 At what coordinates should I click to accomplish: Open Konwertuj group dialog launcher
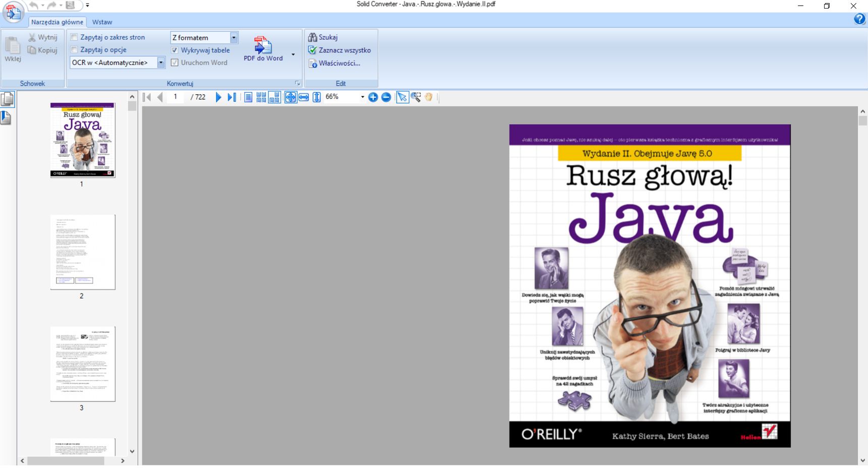pyautogui.click(x=297, y=84)
